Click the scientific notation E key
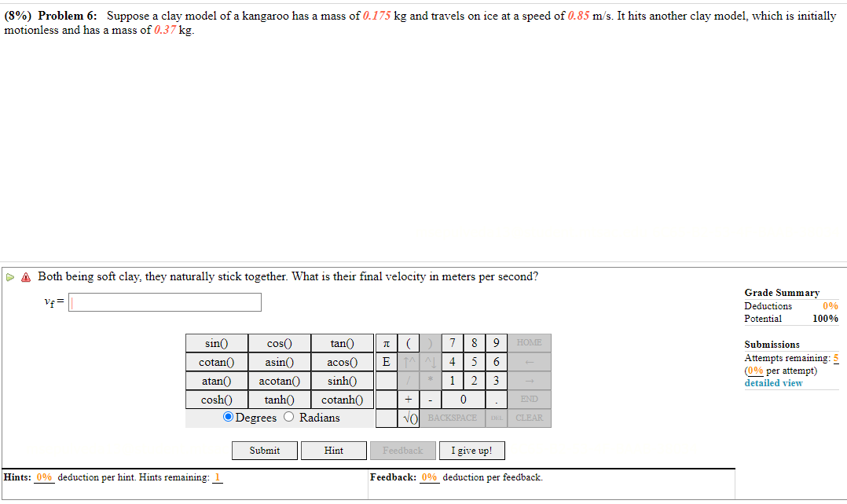 click(x=385, y=362)
